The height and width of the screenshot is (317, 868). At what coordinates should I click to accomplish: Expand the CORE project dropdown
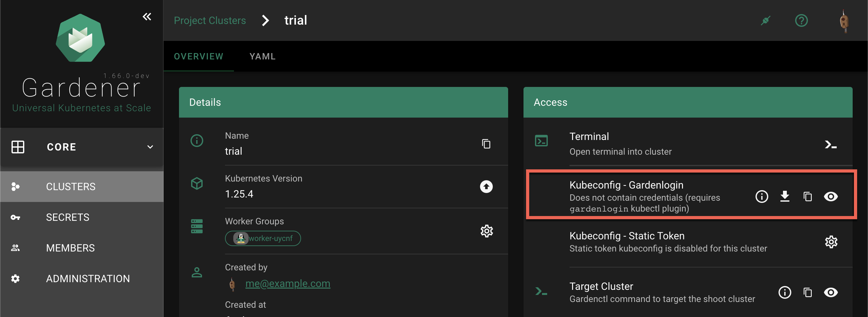150,147
